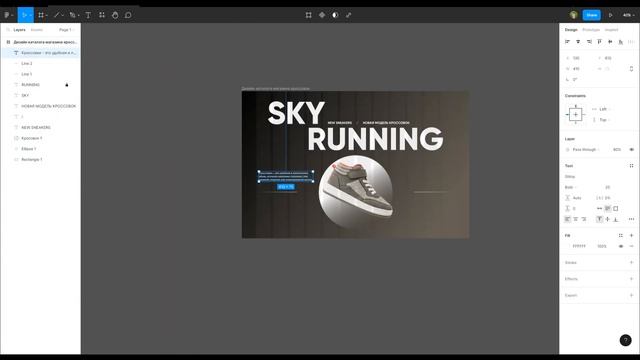The image size is (640, 360).
Task: Click the layer opacity percentage field
Action: pos(617,149)
